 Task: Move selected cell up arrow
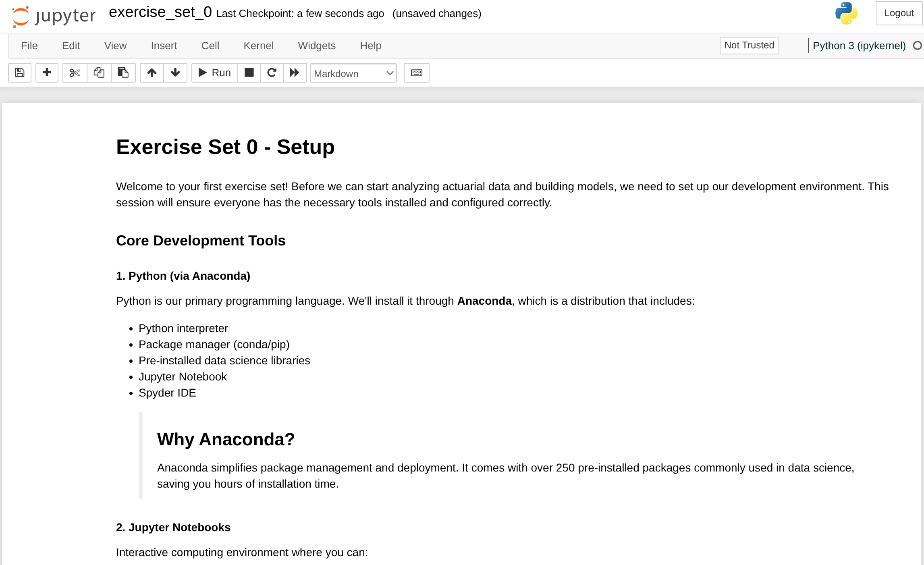click(x=152, y=73)
